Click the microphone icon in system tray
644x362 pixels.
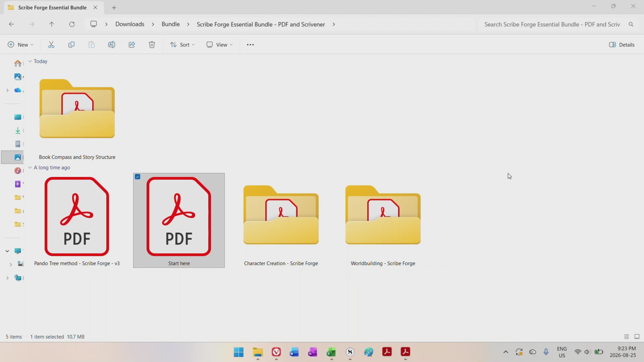(546, 352)
